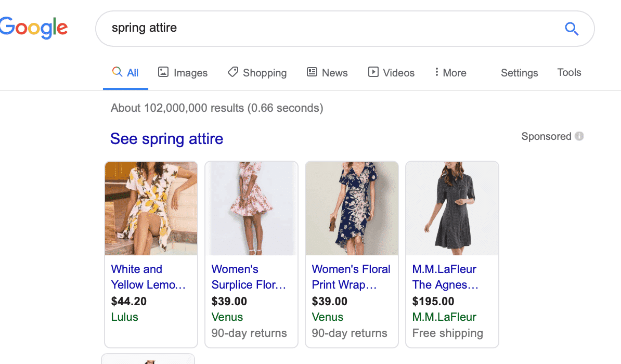Click the lemon print dress thumbnail
The width and height of the screenshot is (621, 364).
(151, 209)
